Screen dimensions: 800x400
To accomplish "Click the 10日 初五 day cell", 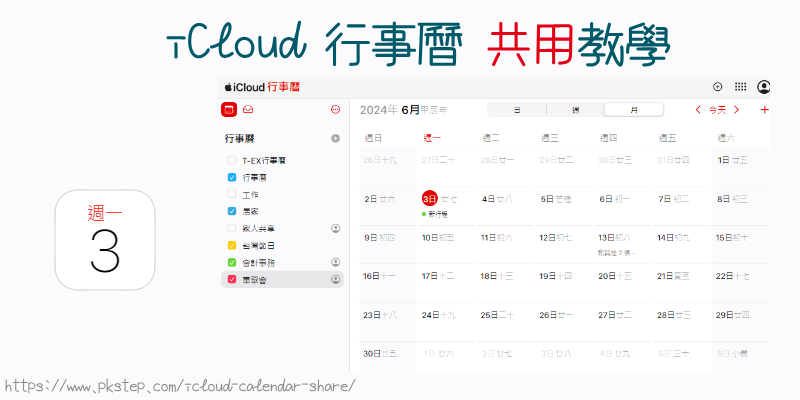I will point(446,244).
